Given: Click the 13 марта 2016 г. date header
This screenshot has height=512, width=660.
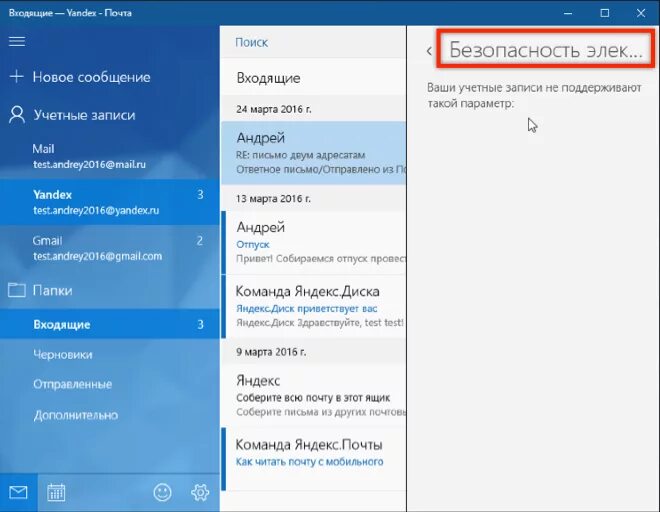Looking at the screenshot, I should pyautogui.click(x=273, y=199).
